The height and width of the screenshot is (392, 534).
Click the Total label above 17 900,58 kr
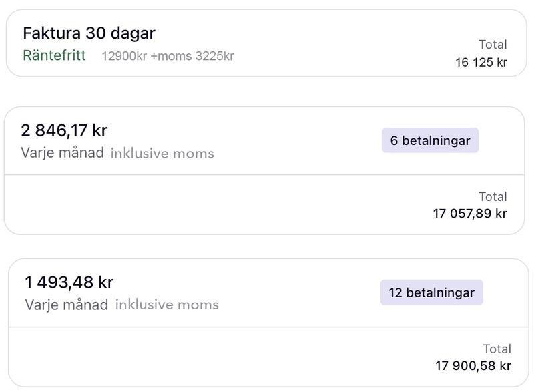pos(497,349)
